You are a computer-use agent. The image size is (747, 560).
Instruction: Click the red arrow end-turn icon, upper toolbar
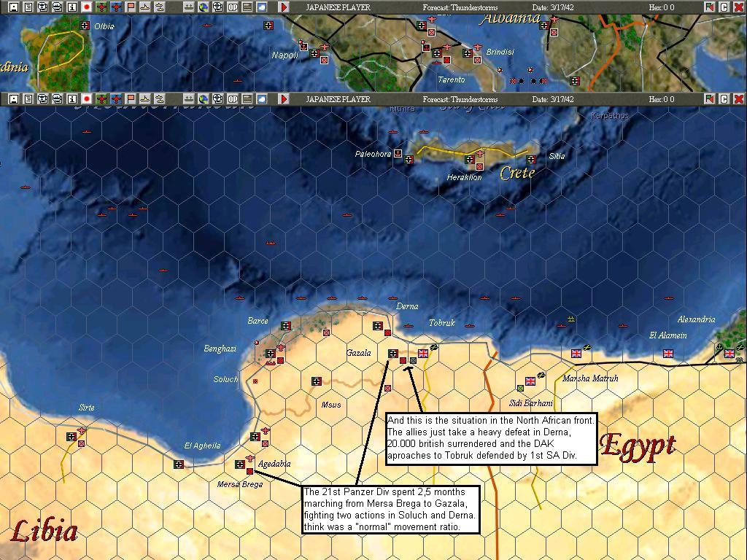click(x=284, y=7)
